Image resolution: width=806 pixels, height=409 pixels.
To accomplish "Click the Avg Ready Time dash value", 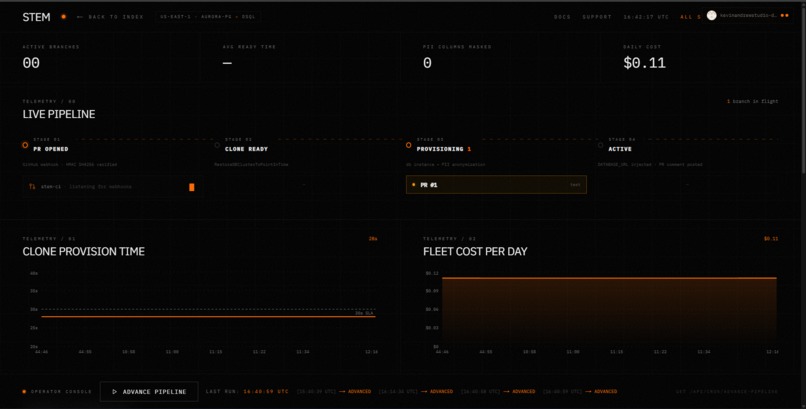I will point(227,63).
